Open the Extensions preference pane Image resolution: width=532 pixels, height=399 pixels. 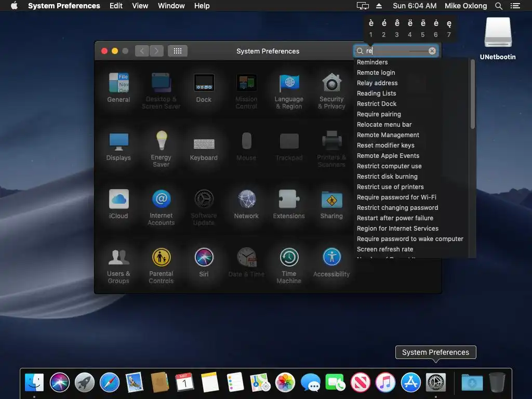point(289,204)
